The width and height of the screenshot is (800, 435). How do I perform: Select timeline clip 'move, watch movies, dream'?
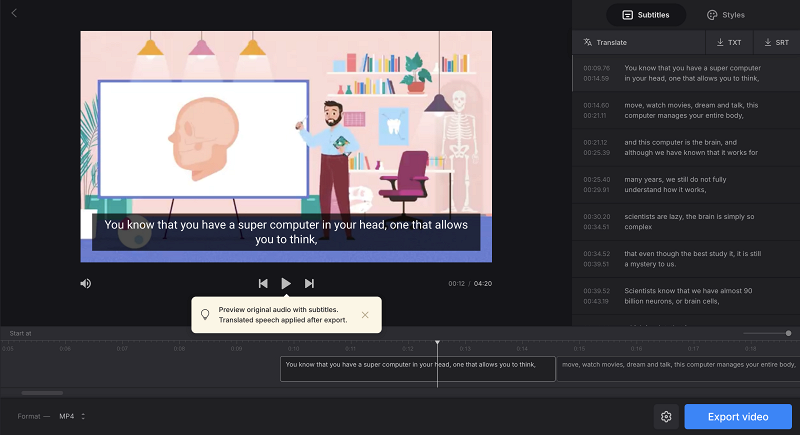click(x=678, y=369)
